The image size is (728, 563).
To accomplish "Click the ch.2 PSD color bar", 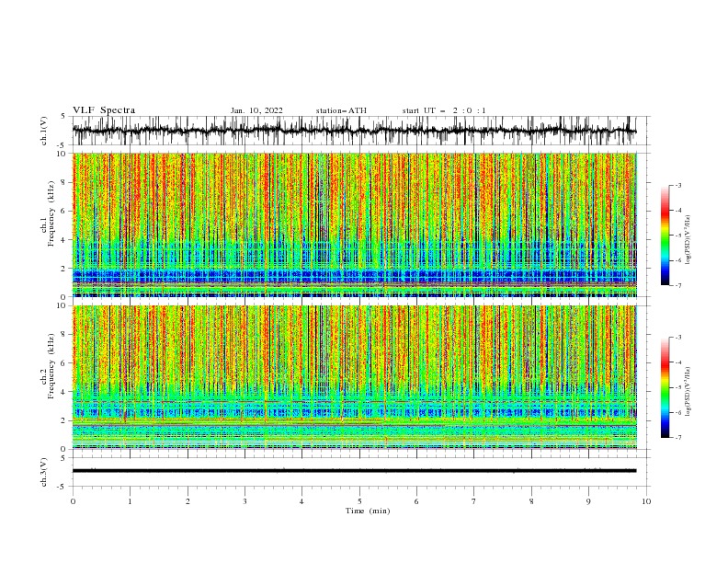I will 665,387.
